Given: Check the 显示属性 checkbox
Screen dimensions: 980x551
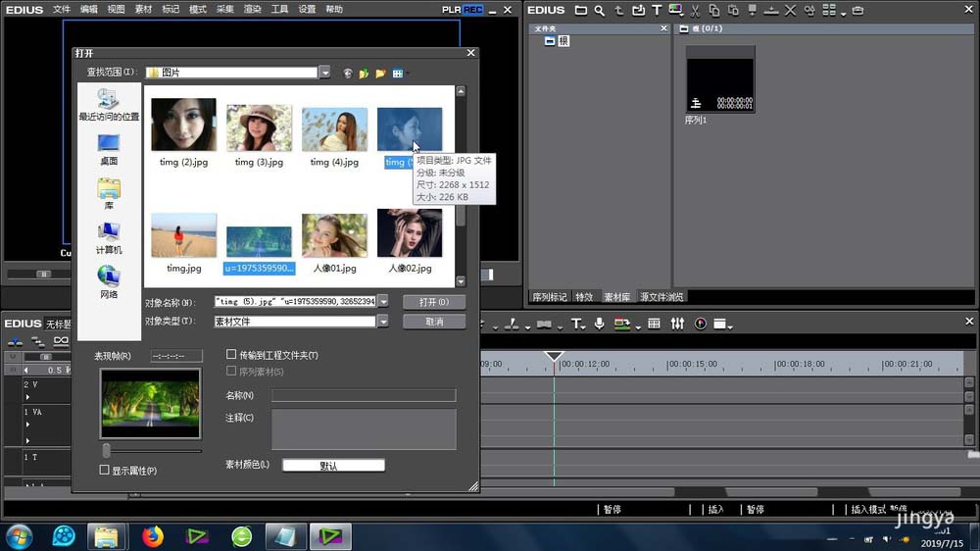Looking at the screenshot, I should point(105,471).
